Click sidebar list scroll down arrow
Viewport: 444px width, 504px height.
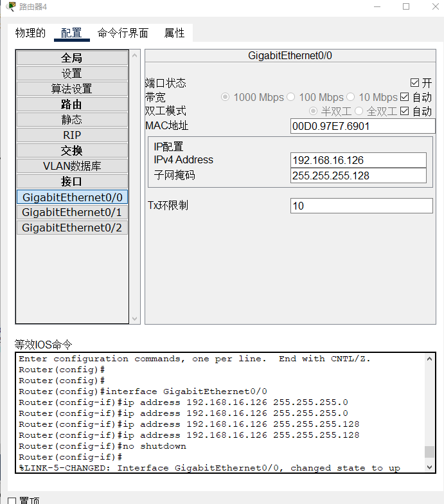135,319
